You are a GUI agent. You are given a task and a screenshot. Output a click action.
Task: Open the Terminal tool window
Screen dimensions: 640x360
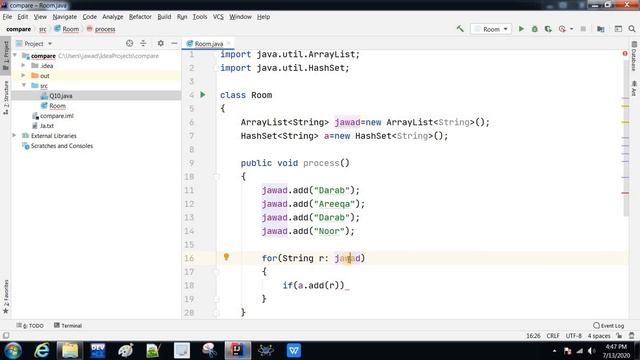pos(68,325)
